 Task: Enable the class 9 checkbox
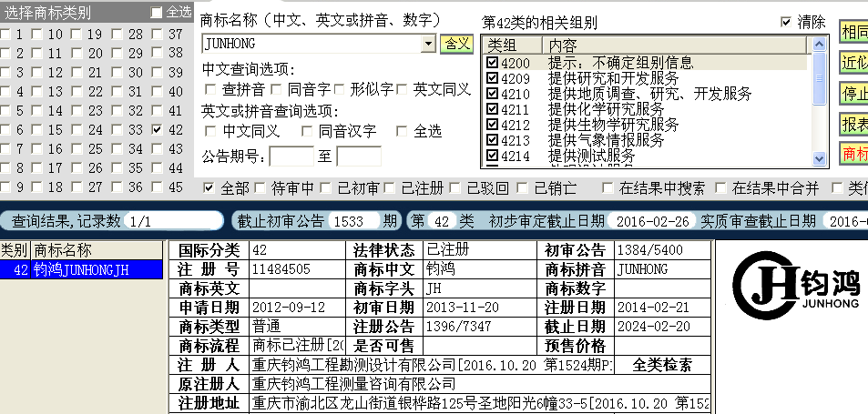5,187
